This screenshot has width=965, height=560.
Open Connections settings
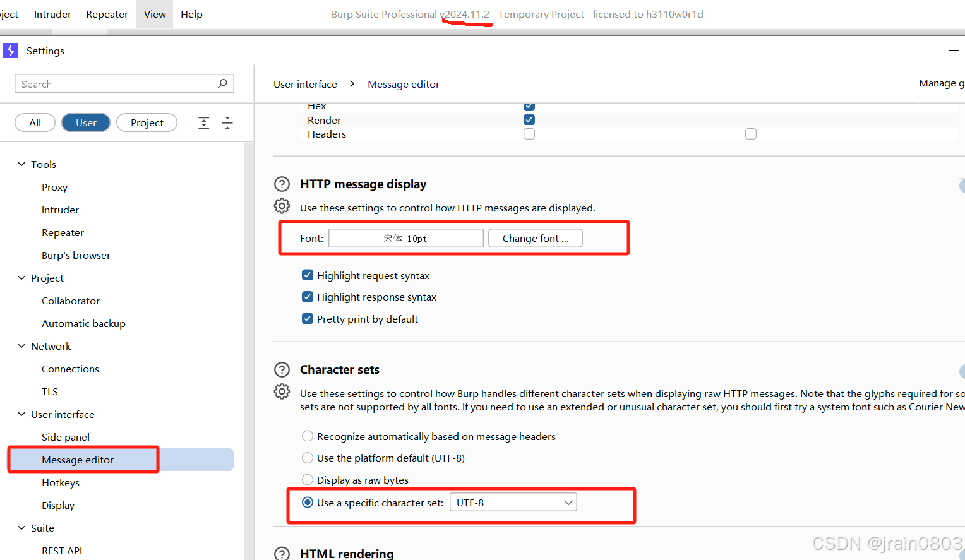pos(70,369)
